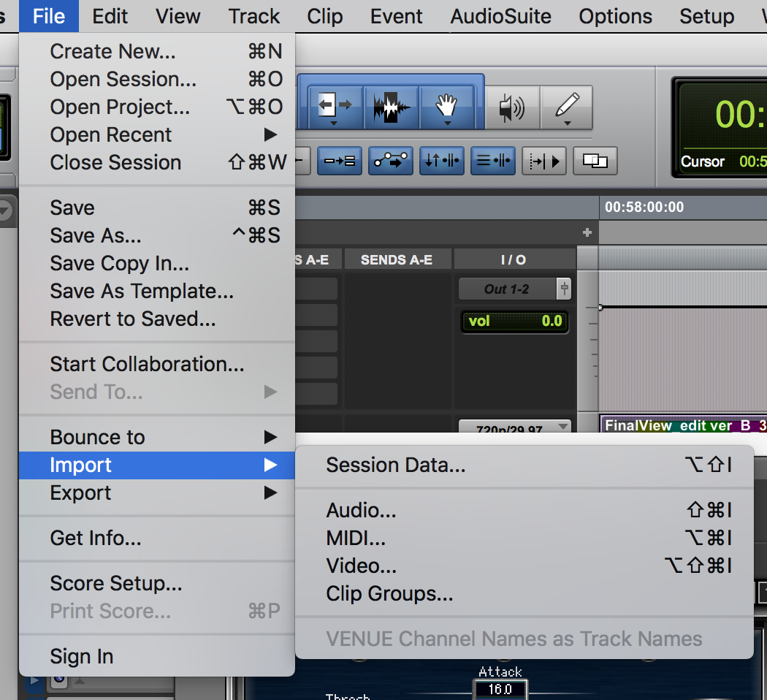The width and height of the screenshot is (767, 700).
Task: Select the highlighted Import menu item
Action: [x=156, y=465]
